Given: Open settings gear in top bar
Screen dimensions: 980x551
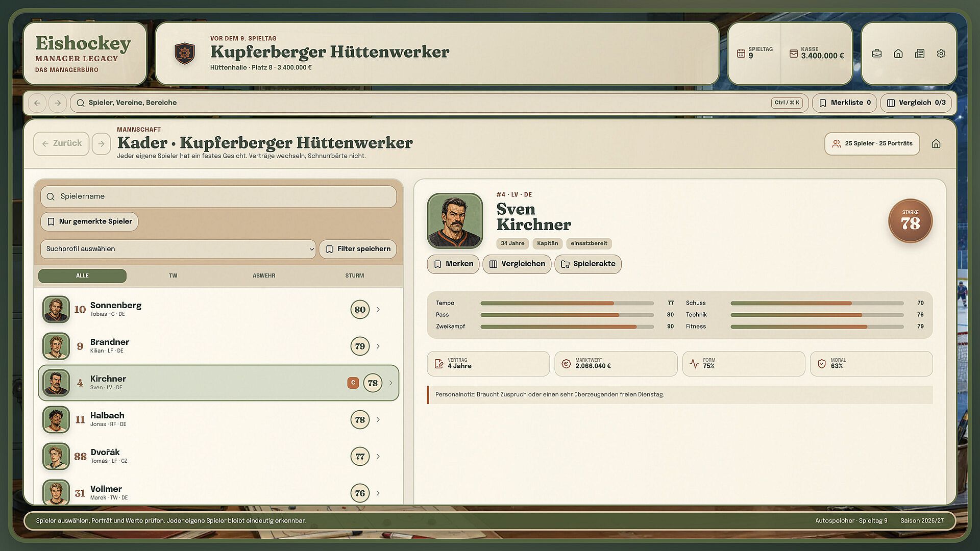Looking at the screenshot, I should click(x=941, y=54).
